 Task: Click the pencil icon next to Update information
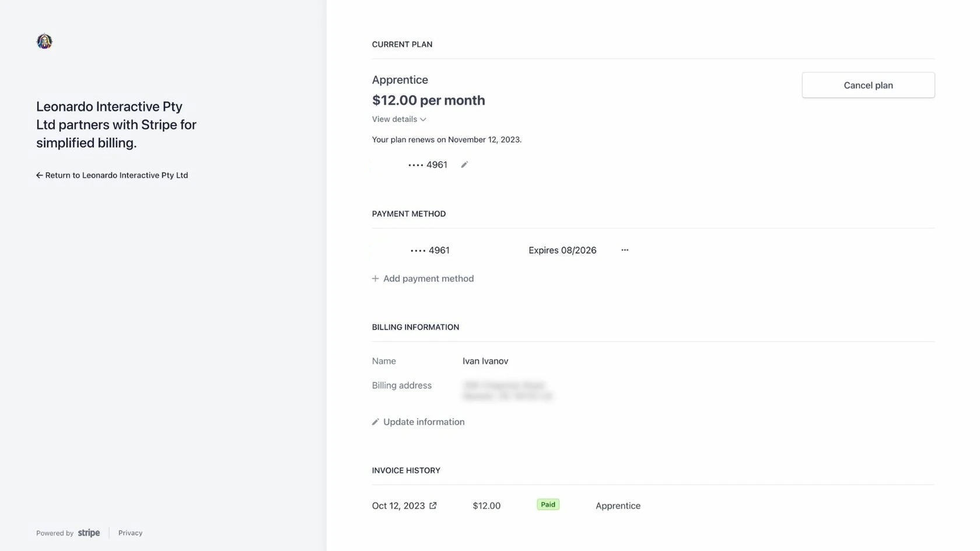(x=376, y=422)
